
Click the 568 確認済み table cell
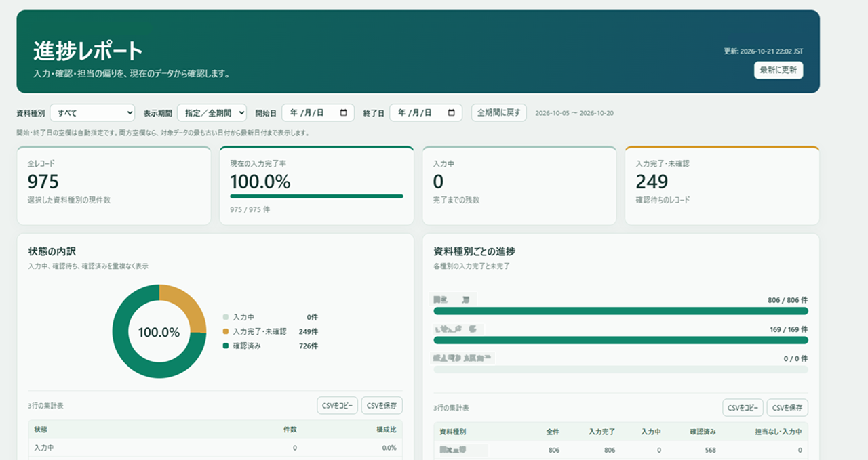click(x=710, y=450)
